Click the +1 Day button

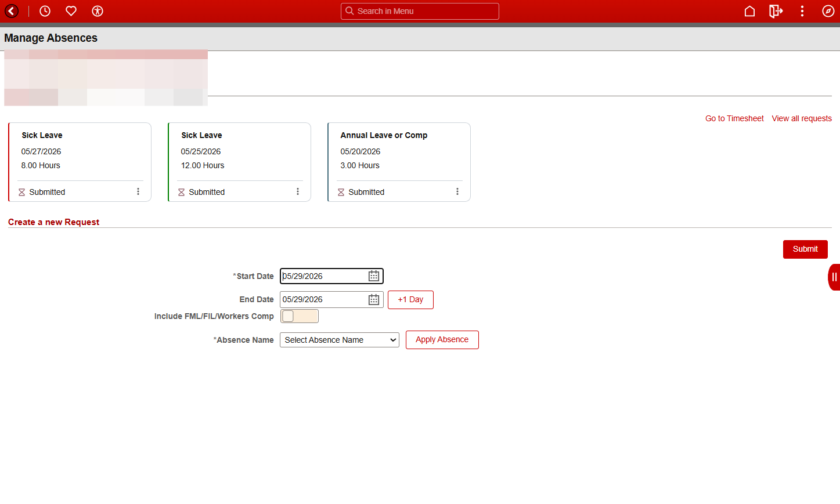(410, 300)
